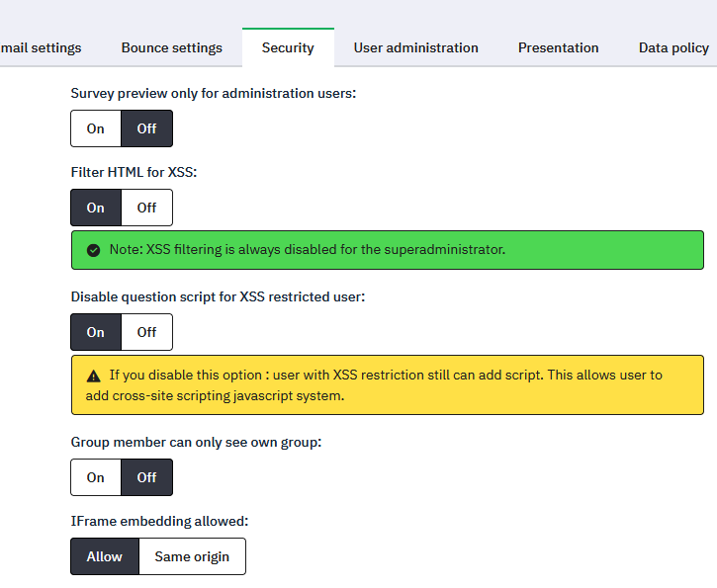Set survey preview for administration users to Off
The width and height of the screenshot is (717, 588).
pyautogui.click(x=146, y=128)
